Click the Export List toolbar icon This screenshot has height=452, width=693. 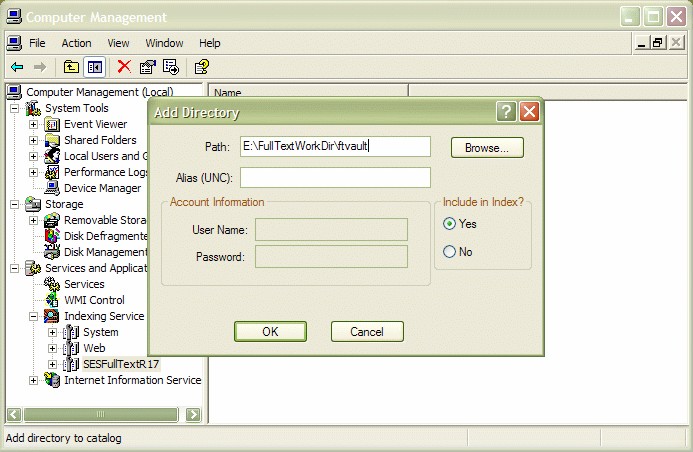coord(171,67)
